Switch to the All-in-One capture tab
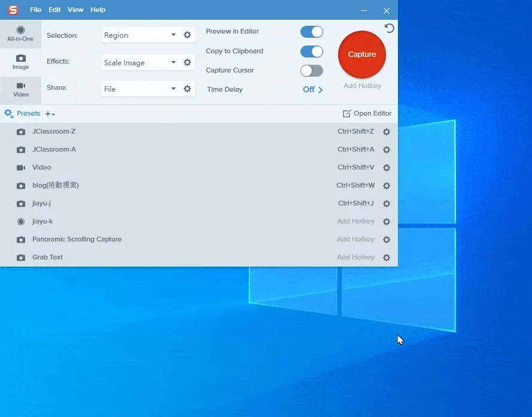Screen dimensions: 532x417 [20, 34]
